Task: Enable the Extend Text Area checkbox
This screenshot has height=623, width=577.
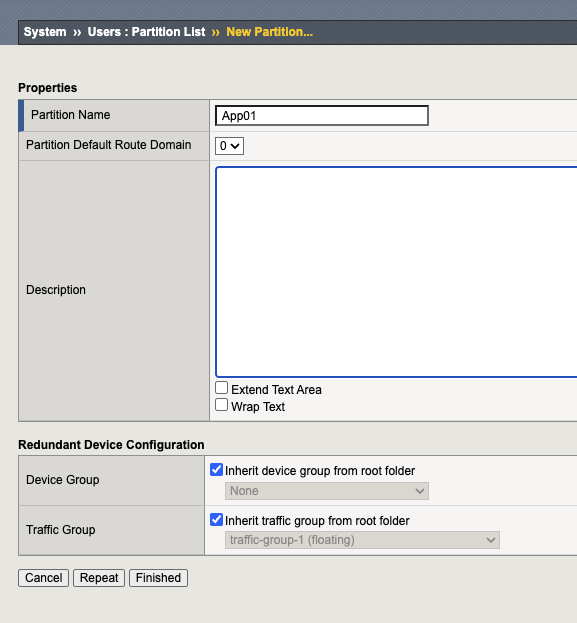Action: tap(221, 388)
